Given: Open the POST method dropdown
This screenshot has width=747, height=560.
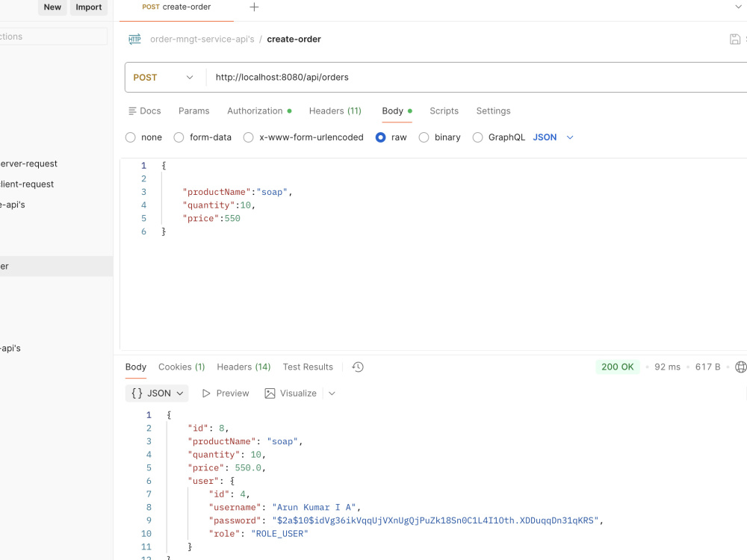Looking at the screenshot, I should tap(163, 77).
